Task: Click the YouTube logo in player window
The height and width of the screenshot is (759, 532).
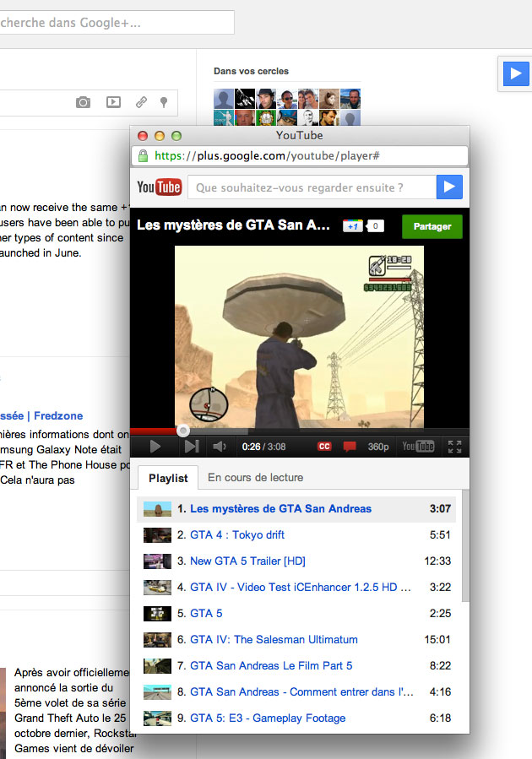Action: point(160,187)
